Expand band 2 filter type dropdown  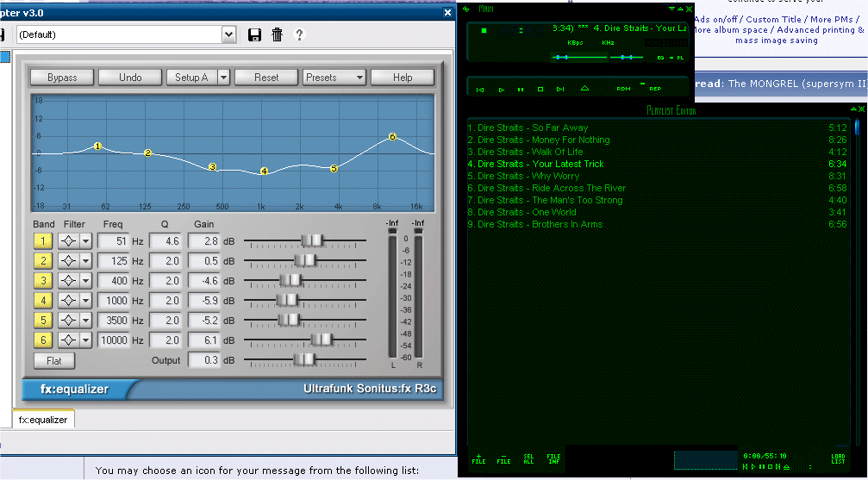point(86,261)
